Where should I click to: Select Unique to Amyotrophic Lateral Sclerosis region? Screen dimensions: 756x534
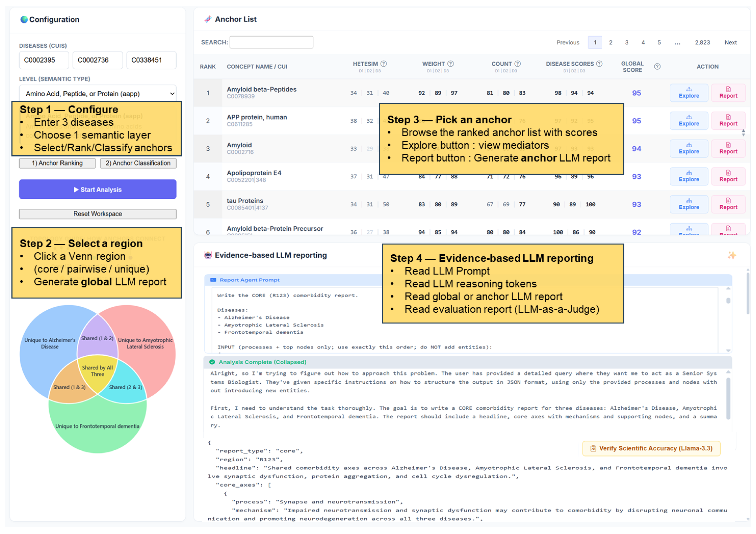145,343
